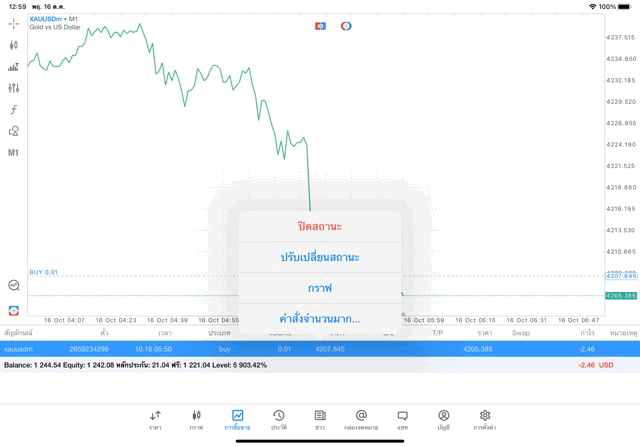
Task: Select the xauusdm buy position row
Action: [x=300, y=349]
